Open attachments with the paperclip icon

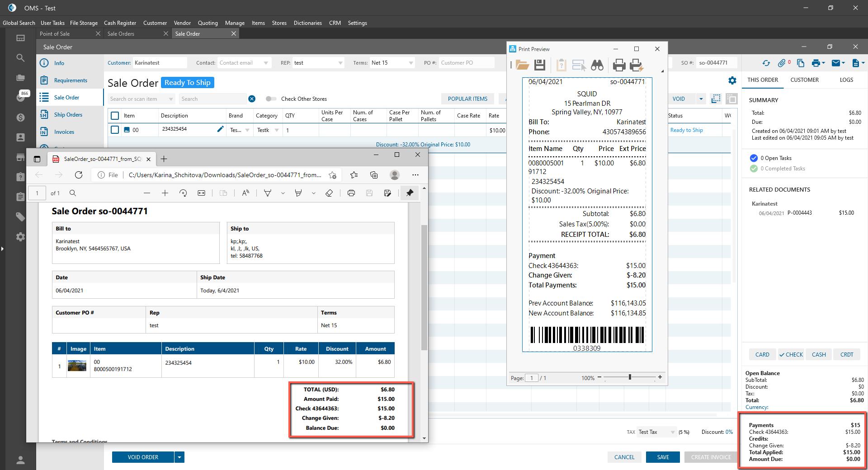coord(782,63)
